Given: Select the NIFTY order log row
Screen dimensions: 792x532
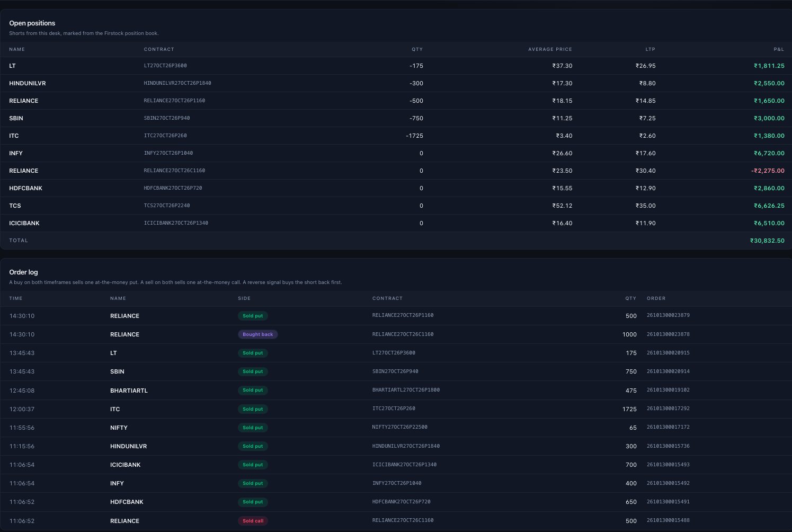Looking at the screenshot, I should 396,428.
